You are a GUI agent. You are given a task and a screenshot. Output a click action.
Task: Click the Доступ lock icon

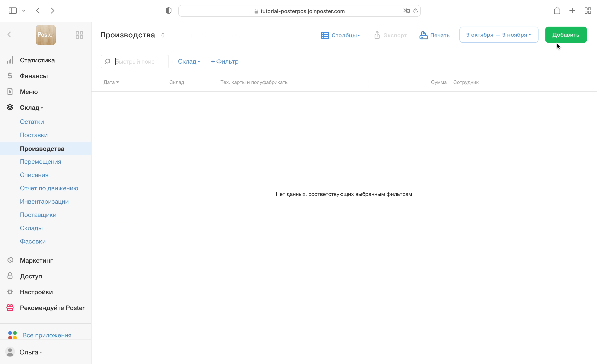pyautogui.click(x=10, y=276)
